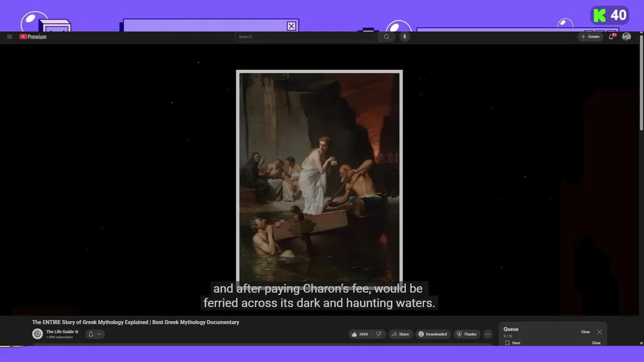Click the caption subtitle text
This screenshot has width=644, height=362.
coord(319,296)
